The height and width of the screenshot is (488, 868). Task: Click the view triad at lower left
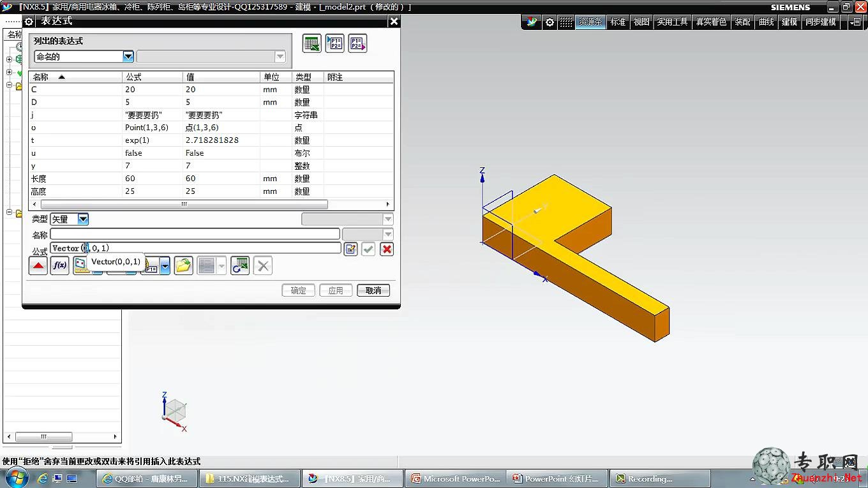[174, 412]
